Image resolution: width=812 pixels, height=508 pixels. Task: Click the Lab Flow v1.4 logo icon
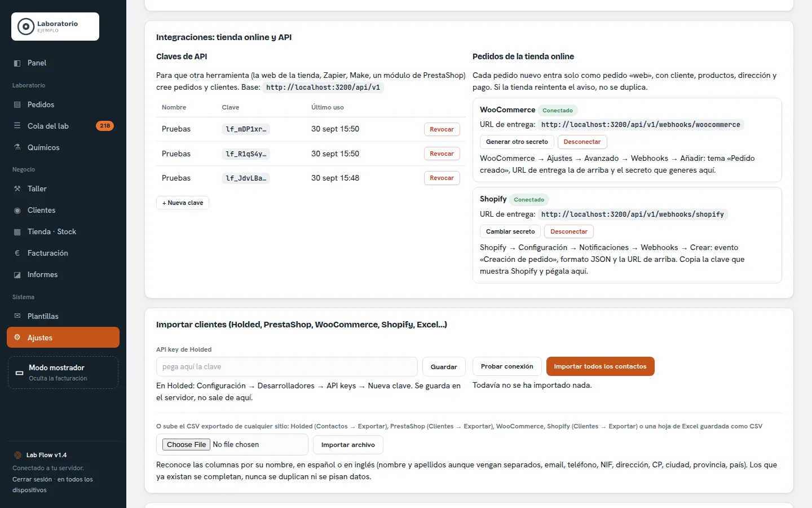(17, 455)
